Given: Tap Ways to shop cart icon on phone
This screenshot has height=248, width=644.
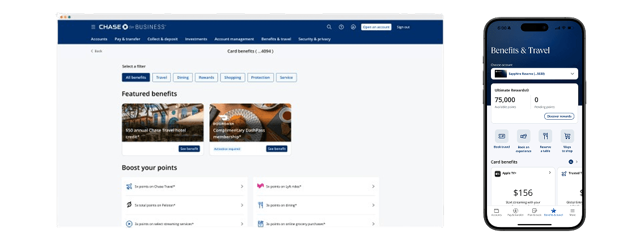Looking at the screenshot, I should 567,136.
